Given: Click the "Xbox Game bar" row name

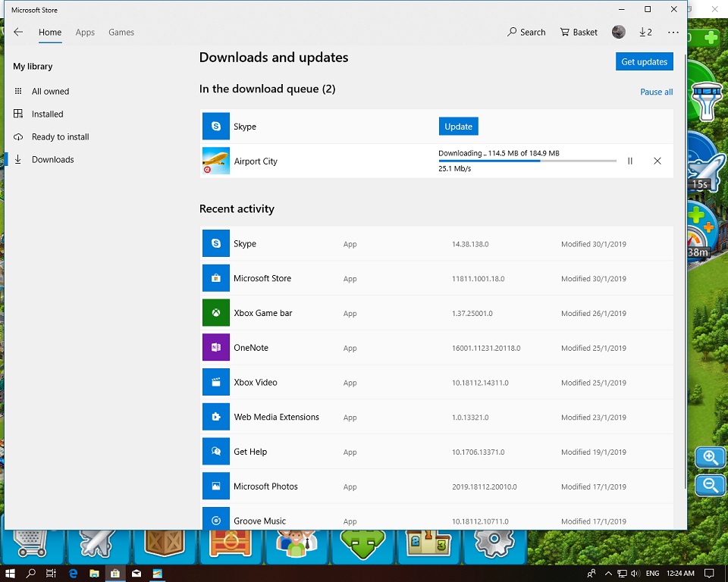Looking at the screenshot, I should pos(263,313).
